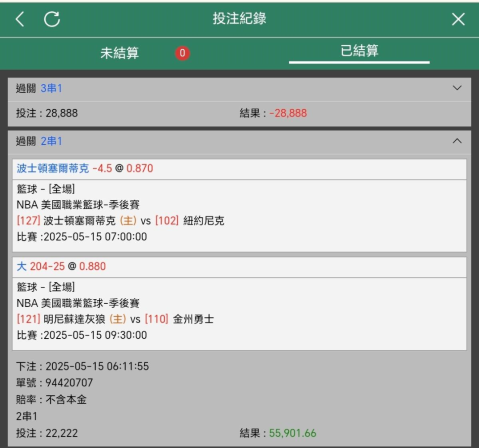
Task: Select the result -28,888
Action: [288, 113]
